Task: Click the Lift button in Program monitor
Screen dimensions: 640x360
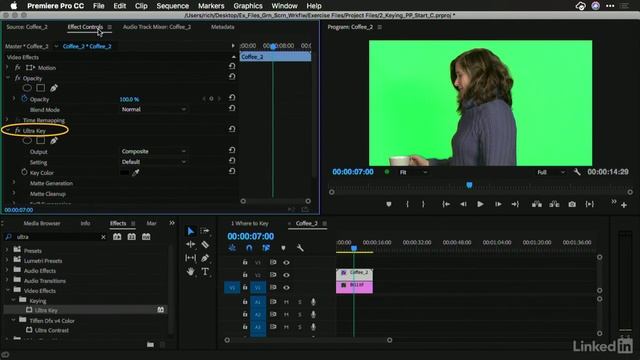Action: pos(537,204)
